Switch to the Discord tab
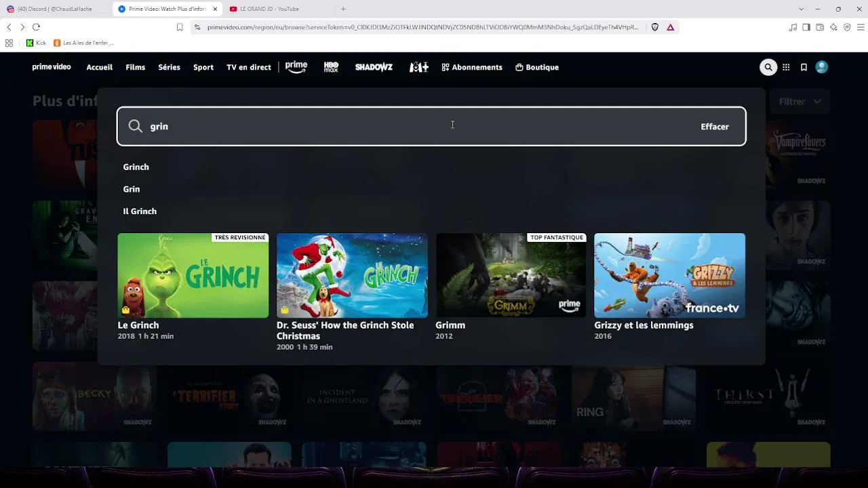Screen dimensions: 868x488 54,9
